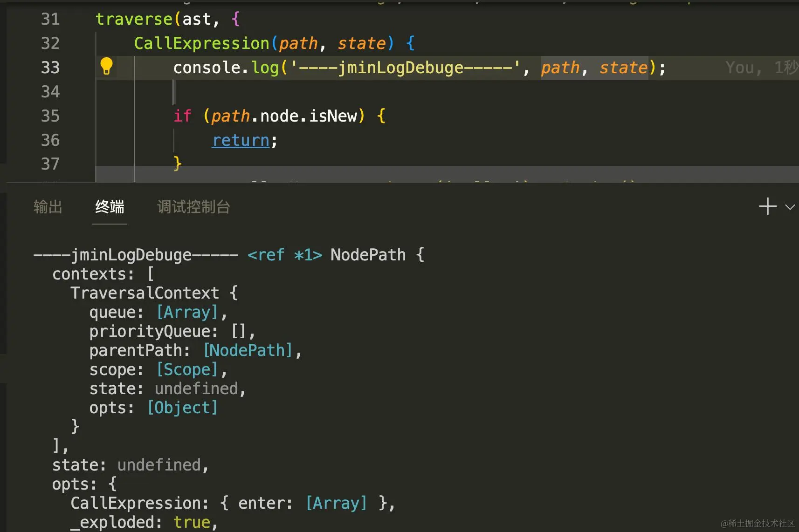Click the indented state: undefined line inside TraversalContext
The height and width of the screenshot is (532, 799).
coord(167,389)
